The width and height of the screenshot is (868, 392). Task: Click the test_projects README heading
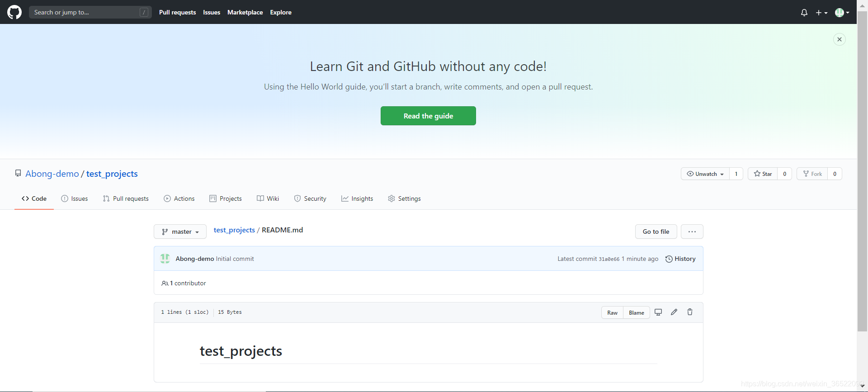(241, 351)
